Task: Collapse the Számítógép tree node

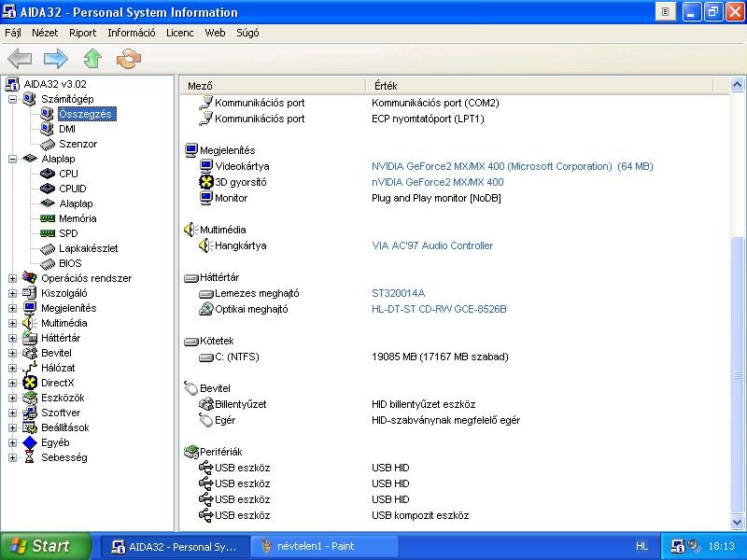Action: [x=12, y=99]
